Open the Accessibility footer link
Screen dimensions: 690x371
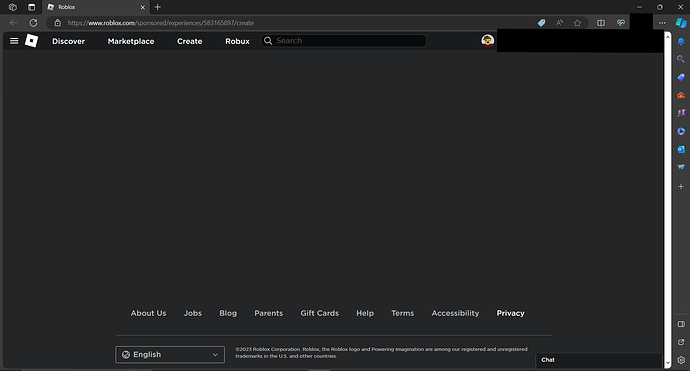pyautogui.click(x=455, y=313)
